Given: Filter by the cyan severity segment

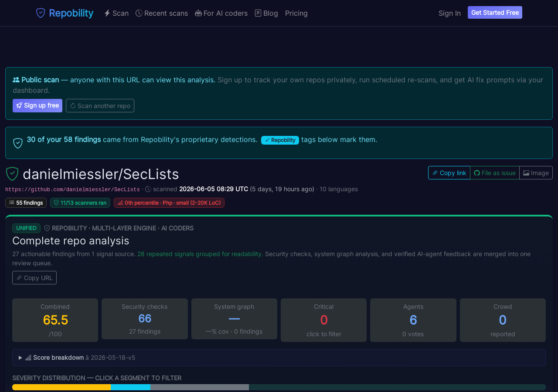Looking at the screenshot, I should point(130,387).
